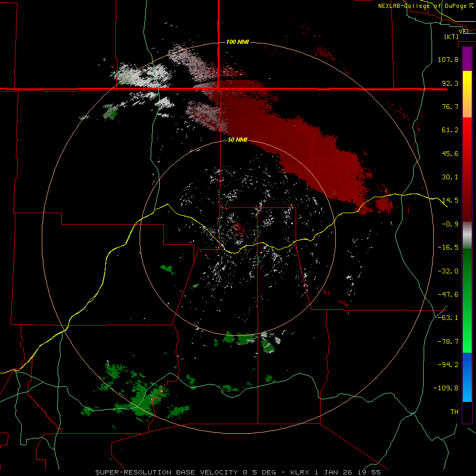Image resolution: width=476 pixels, height=476 pixels.
Task: Pick the blue segment of velocity color bar
Action: tap(467, 377)
